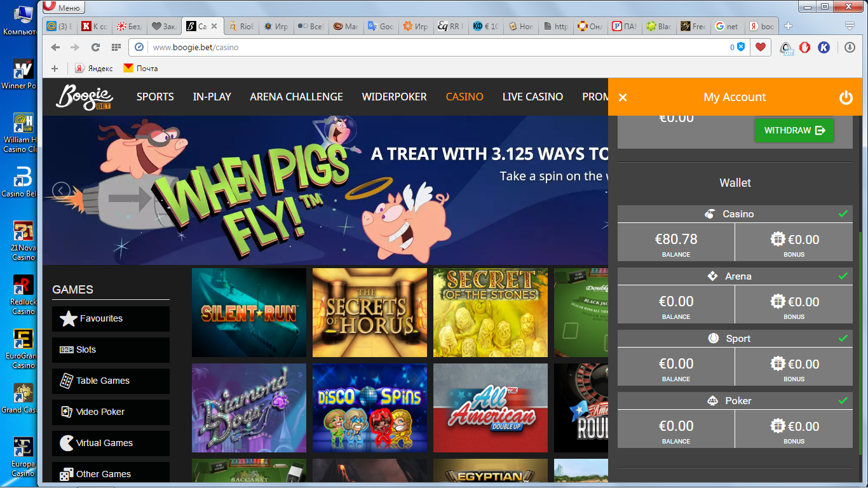Click the blue shield blocker icon in address bar

tap(741, 47)
